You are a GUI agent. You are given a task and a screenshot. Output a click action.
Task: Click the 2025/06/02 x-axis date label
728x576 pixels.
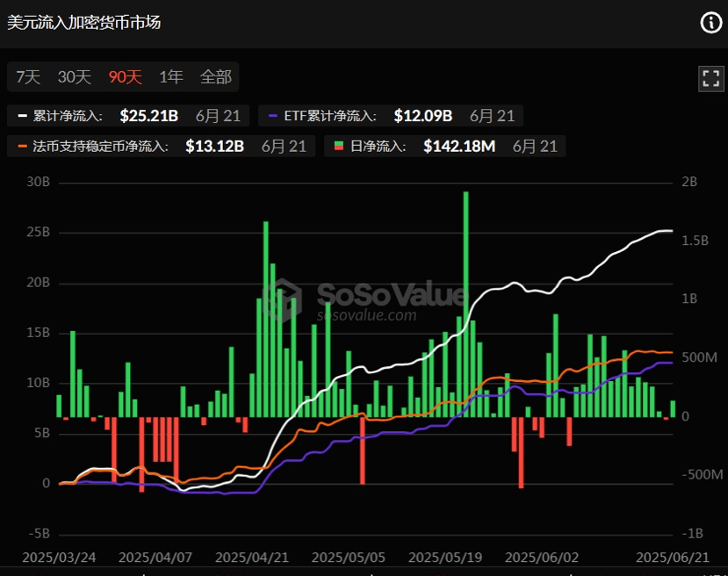click(541, 557)
